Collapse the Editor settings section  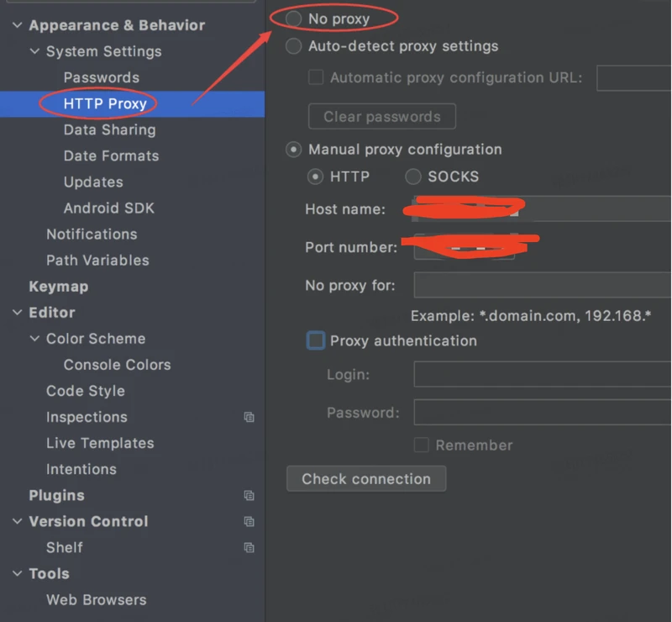pos(18,313)
